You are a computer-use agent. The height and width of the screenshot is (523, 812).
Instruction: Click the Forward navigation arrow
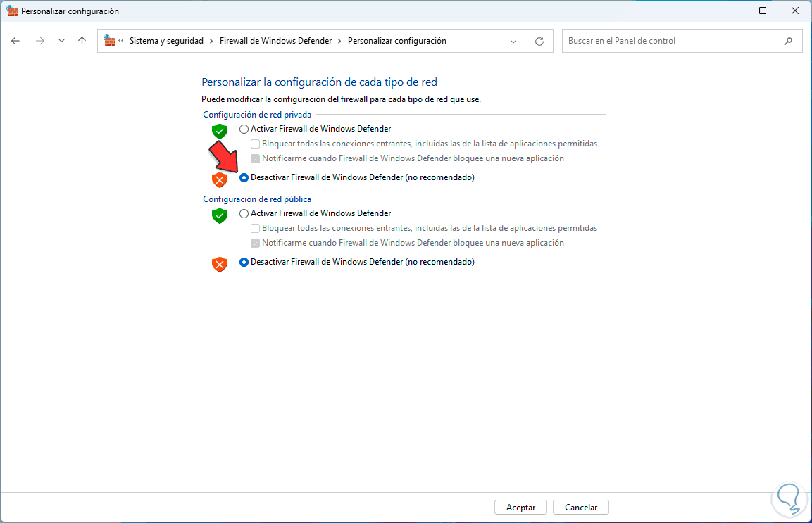point(40,41)
